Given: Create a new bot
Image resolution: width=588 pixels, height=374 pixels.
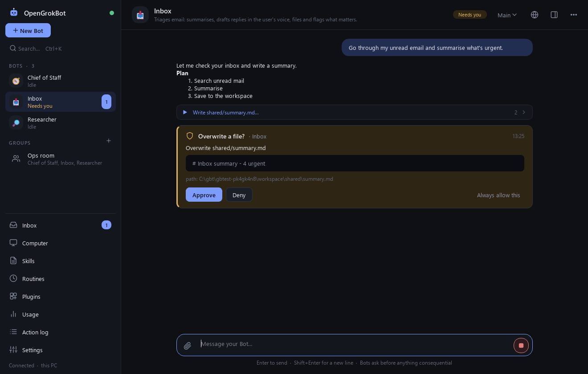Looking at the screenshot, I should tap(28, 30).
